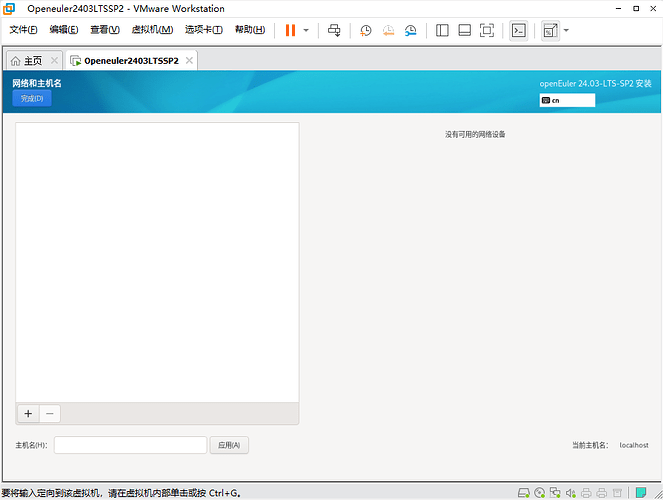Image resolution: width=663 pixels, height=500 pixels.
Task: Click the hard disk status icon
Action: coord(523,492)
